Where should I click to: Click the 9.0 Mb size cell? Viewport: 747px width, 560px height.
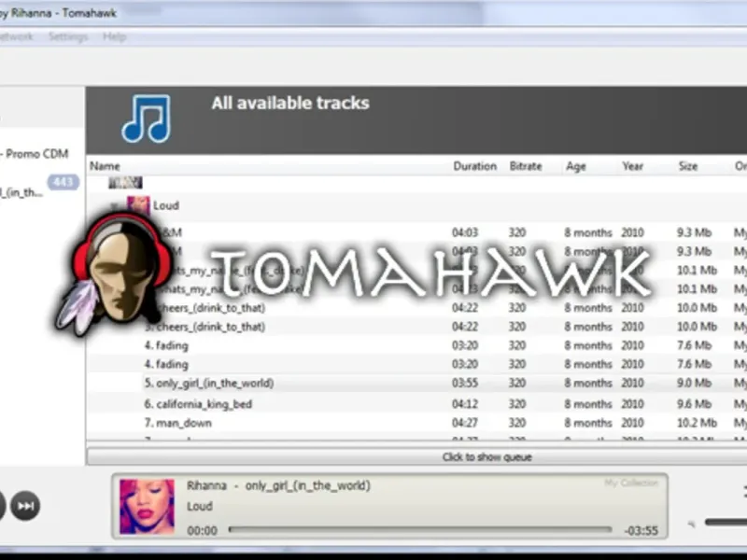694,384
